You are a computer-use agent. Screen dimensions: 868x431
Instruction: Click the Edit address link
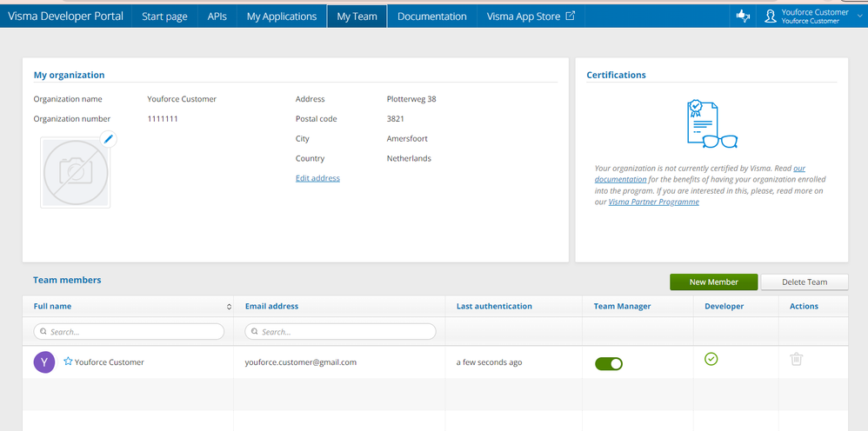point(317,178)
